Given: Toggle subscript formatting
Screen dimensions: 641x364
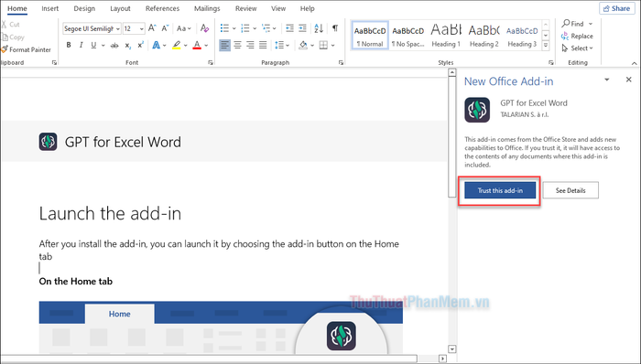Looking at the screenshot, I should point(128,46).
